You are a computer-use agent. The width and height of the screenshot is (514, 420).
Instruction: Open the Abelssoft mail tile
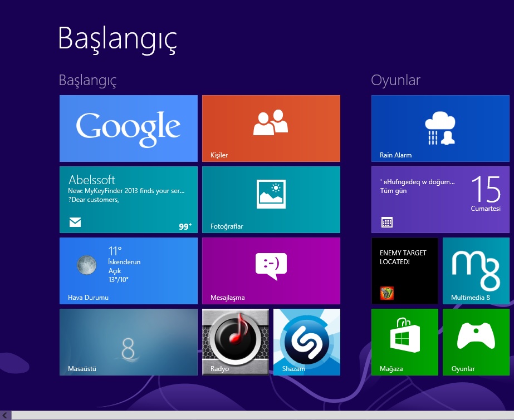coord(129,200)
